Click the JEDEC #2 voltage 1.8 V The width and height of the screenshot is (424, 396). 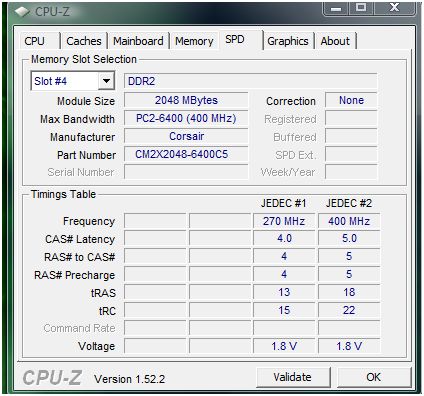(x=349, y=346)
